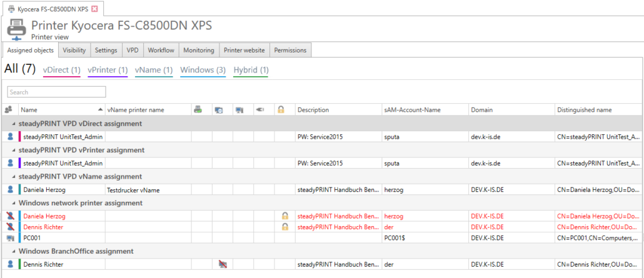Screen dimensions: 644x278
Task: Click the PC001$ account cell
Action: 425,238
